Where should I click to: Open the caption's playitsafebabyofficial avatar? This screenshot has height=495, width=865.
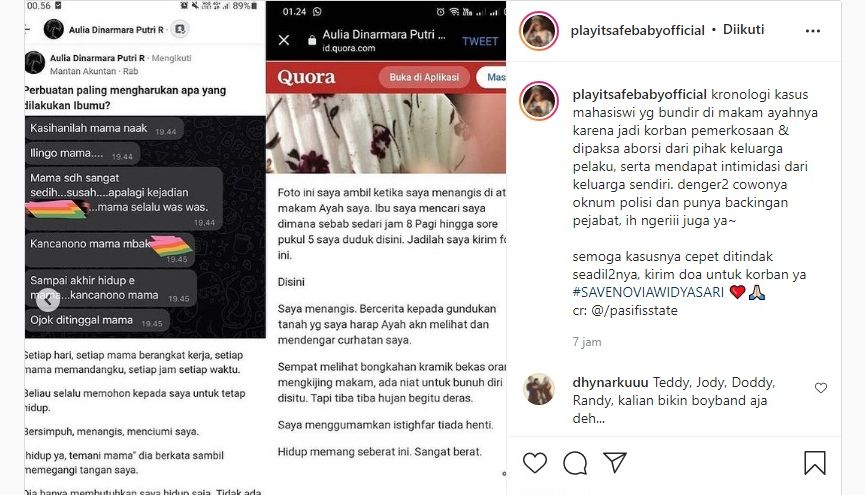click(538, 100)
